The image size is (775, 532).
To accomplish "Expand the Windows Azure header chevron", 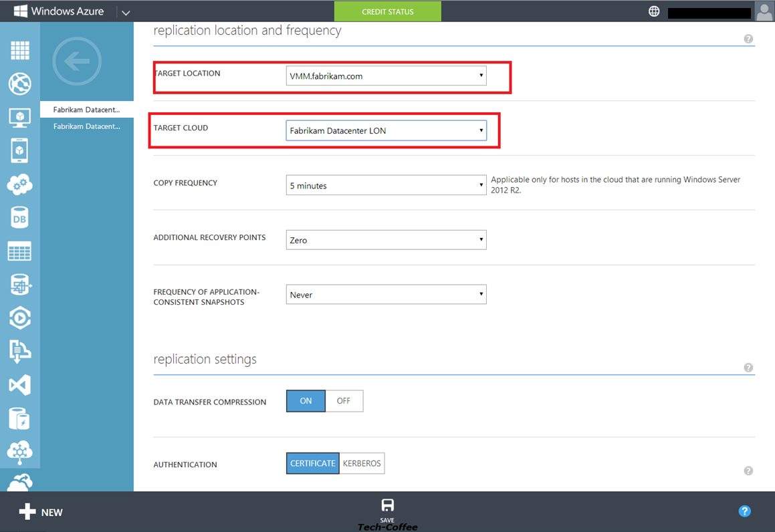I will tap(126, 12).
